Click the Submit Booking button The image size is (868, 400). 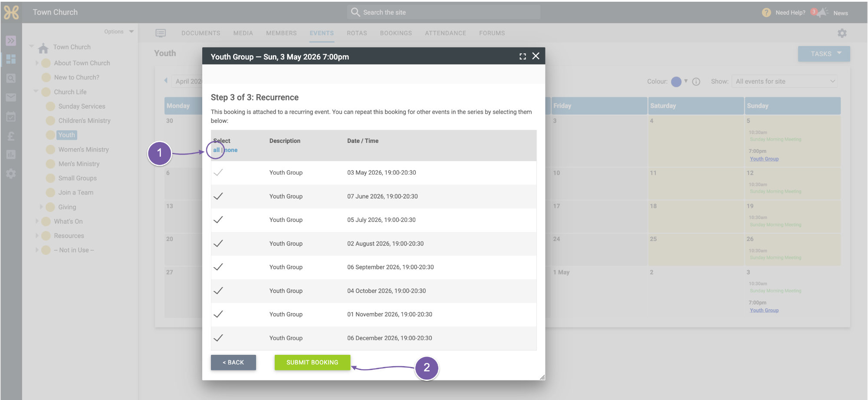point(312,362)
